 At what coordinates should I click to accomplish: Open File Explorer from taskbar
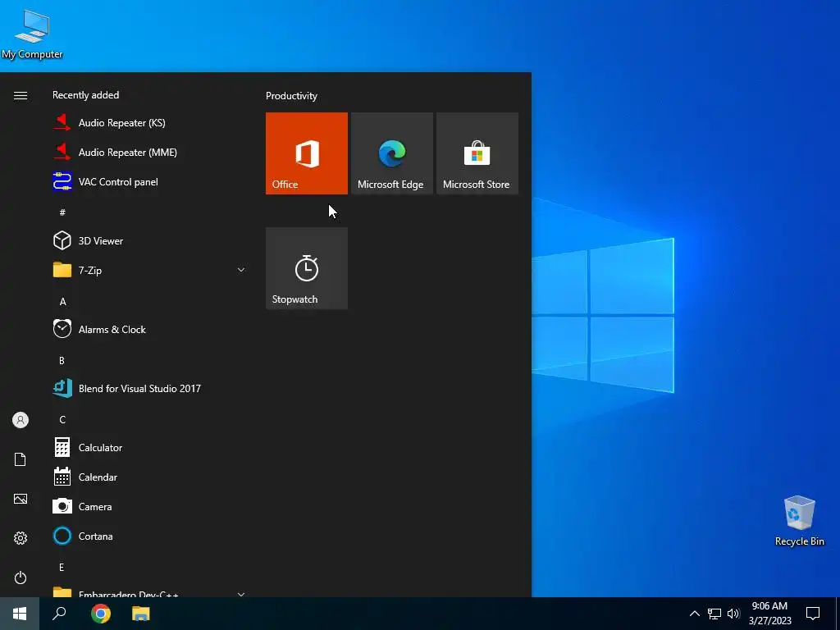[x=141, y=614]
